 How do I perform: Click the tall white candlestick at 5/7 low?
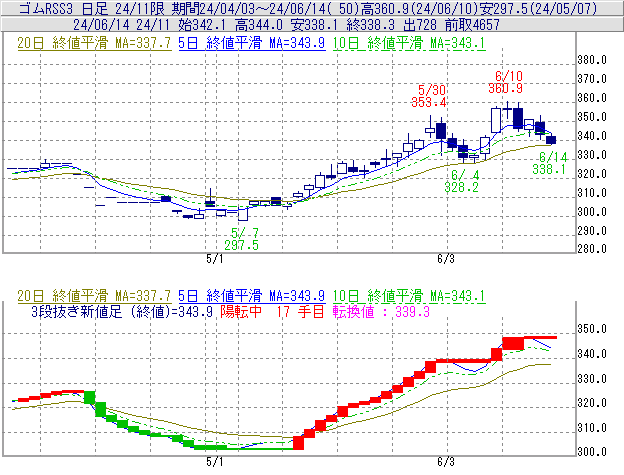coord(243,214)
